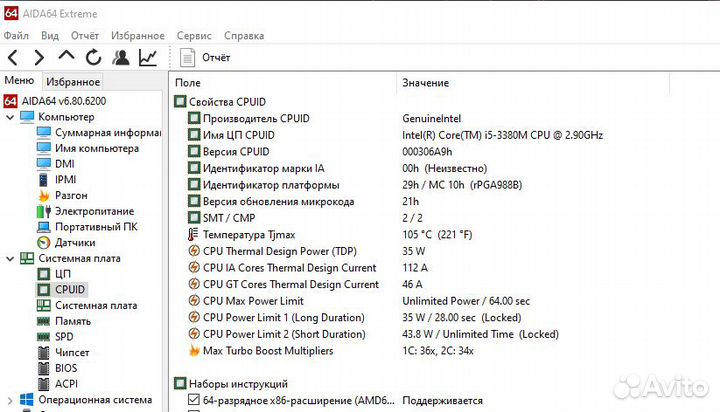Expand the Операционная система branch
This screenshot has width=720, height=412.
point(10,401)
